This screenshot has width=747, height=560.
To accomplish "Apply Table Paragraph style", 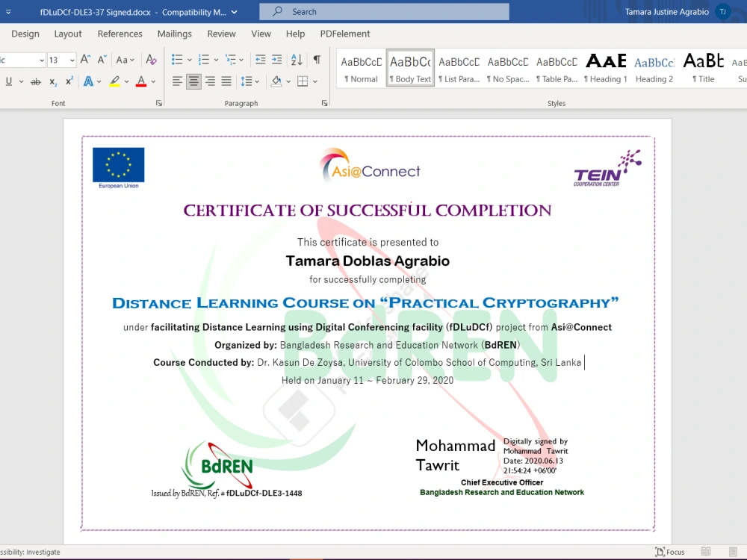I will click(557, 68).
